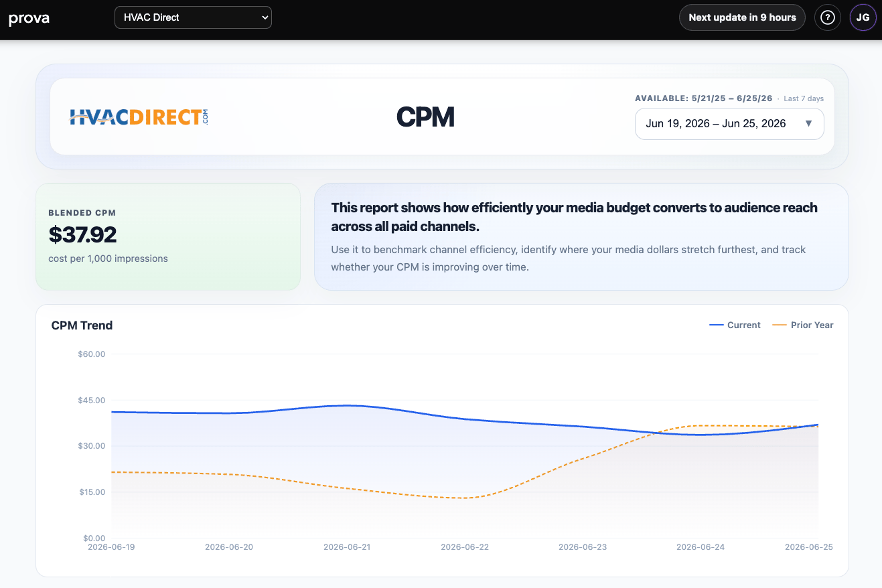Click the CPM report title

click(425, 117)
